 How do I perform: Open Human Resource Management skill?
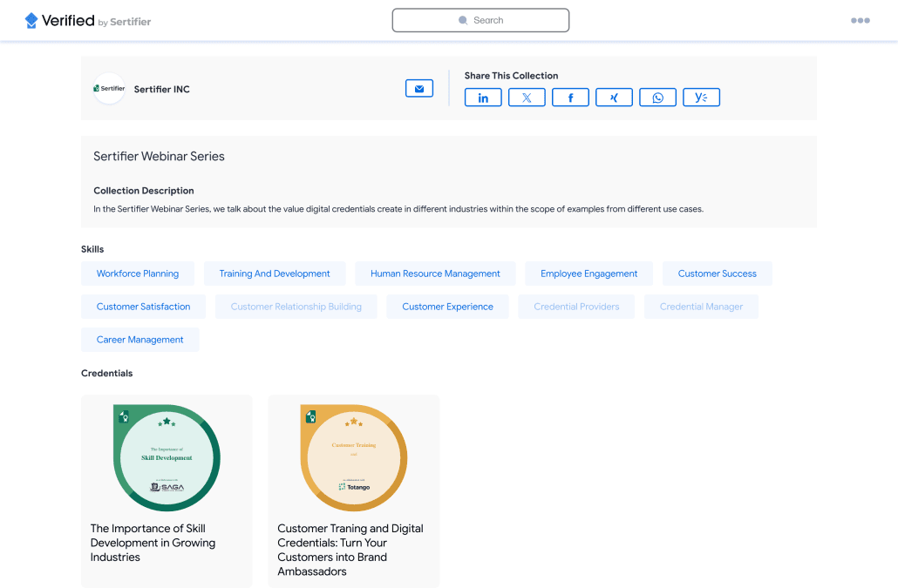click(x=435, y=274)
